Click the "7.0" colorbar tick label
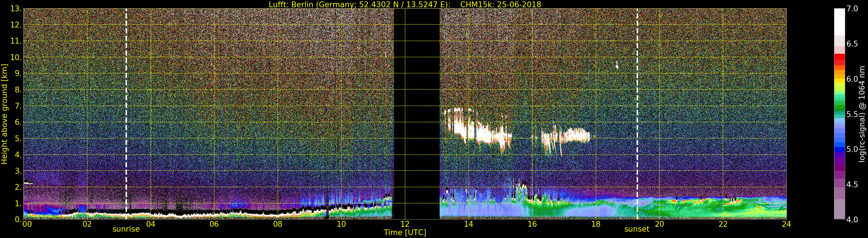Viewport: 868px width, 238px height. point(852,9)
